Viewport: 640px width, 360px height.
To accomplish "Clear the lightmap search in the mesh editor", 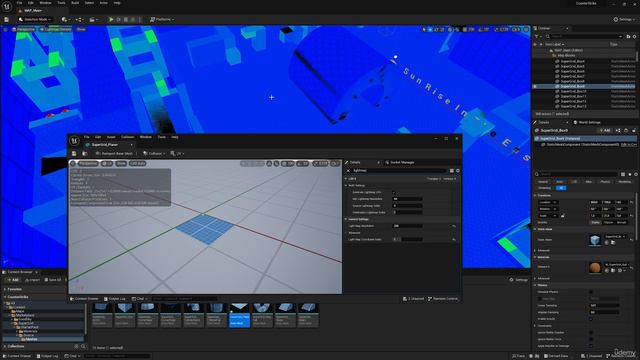I will point(348,171).
